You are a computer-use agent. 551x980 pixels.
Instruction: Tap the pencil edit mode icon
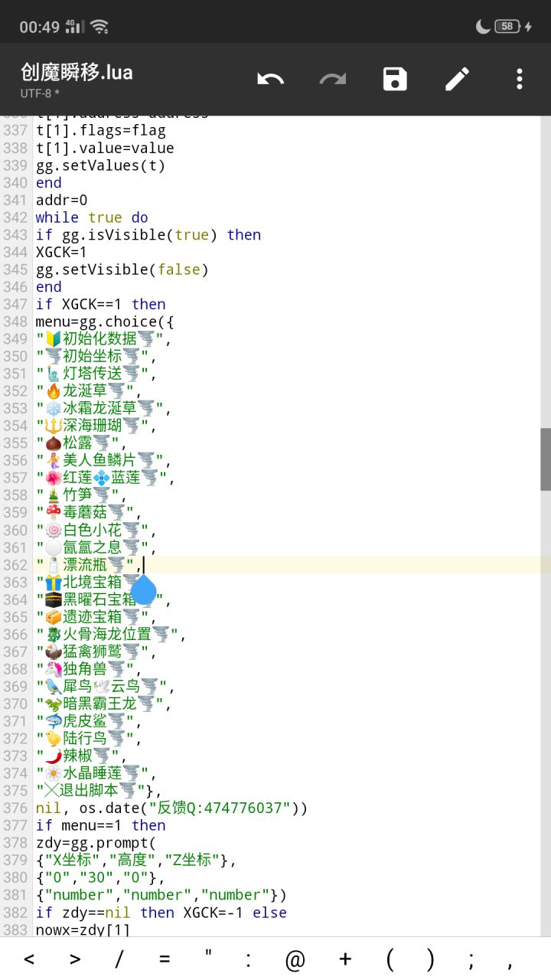458,79
